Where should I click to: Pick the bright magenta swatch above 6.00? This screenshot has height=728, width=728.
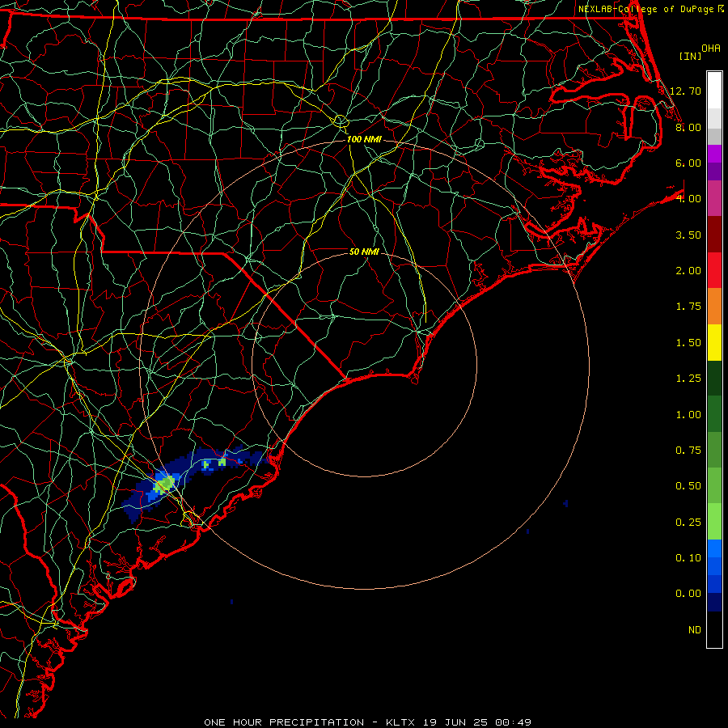714,154
